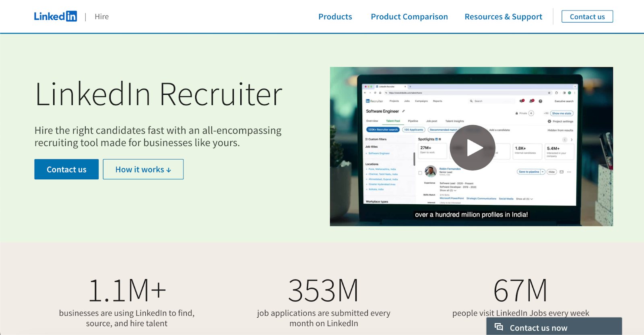The image size is (644, 335).
Task: Click "people visit LinkedIn Jobs every week" text
Action: (520, 313)
